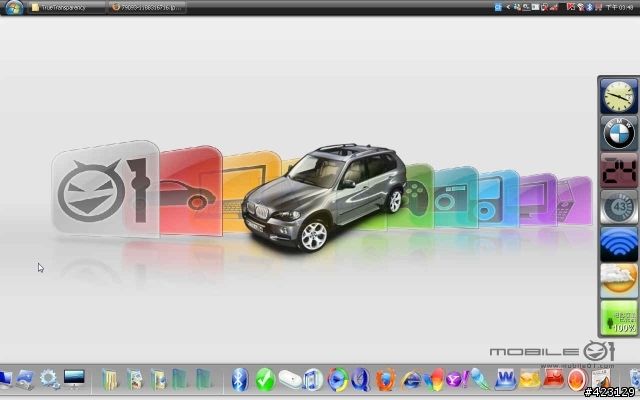Launch QuickTime Player from the dock
Image resolution: width=640 pixels, height=400 pixels.
tap(361, 380)
